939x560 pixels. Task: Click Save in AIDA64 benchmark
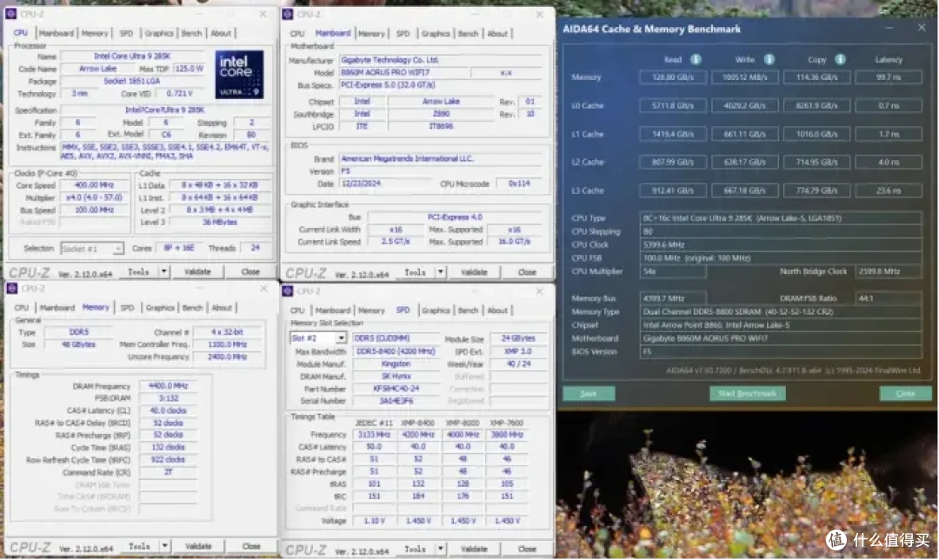(589, 394)
